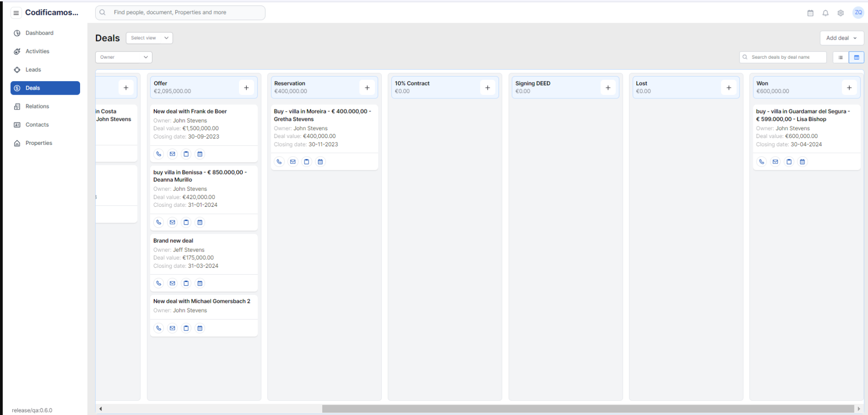This screenshot has height=415, width=868.
Task: Open Properties from the sidebar
Action: (39, 143)
